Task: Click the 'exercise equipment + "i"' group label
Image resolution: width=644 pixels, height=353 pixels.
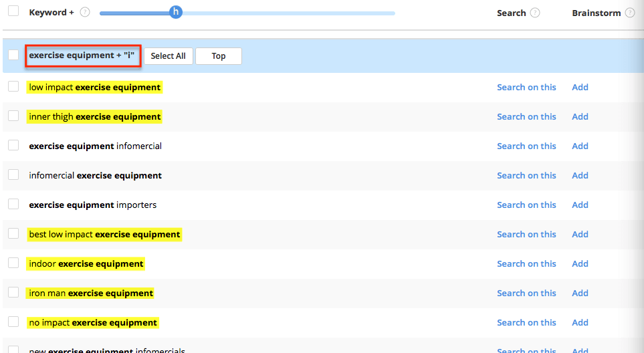Action: coord(82,55)
